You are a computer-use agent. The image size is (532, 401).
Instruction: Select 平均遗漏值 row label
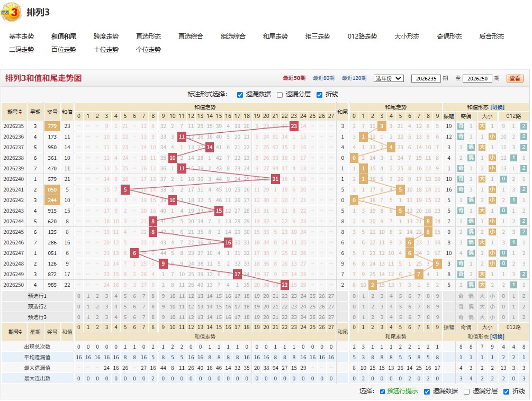click(37, 357)
